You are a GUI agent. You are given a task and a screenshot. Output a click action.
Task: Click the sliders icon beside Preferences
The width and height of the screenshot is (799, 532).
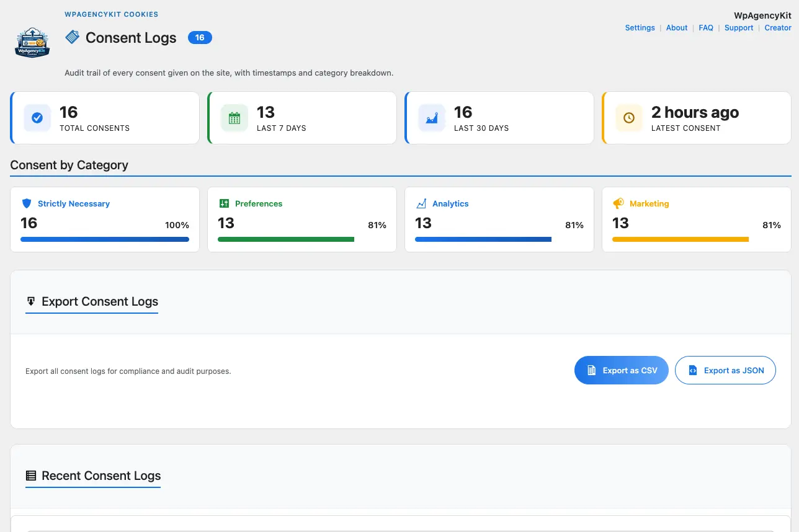224,203
